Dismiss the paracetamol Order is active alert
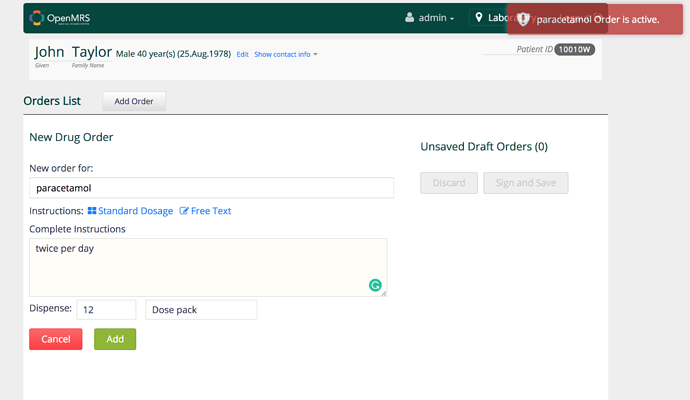Viewport: 690px width, 400px height. point(595,19)
